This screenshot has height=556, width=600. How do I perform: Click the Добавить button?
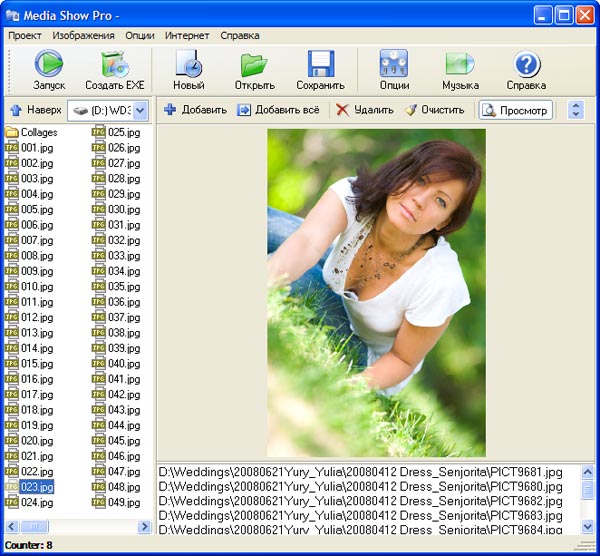click(x=195, y=110)
